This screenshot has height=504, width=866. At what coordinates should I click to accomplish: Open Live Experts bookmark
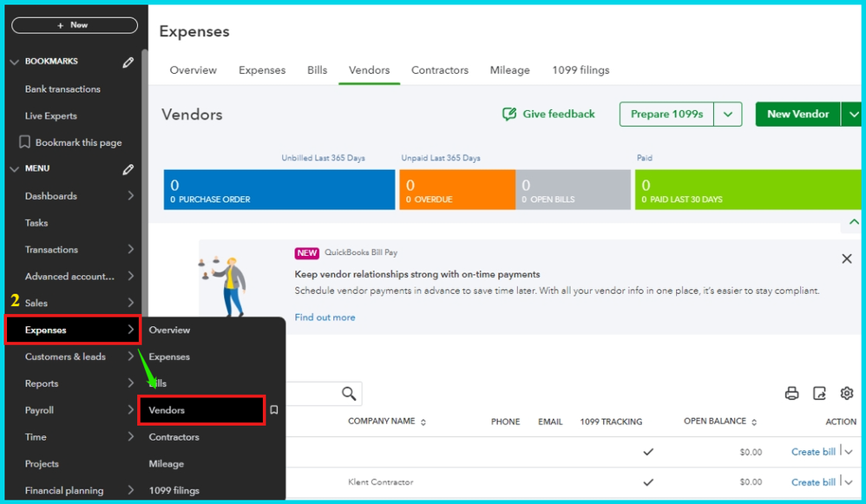pos(51,116)
